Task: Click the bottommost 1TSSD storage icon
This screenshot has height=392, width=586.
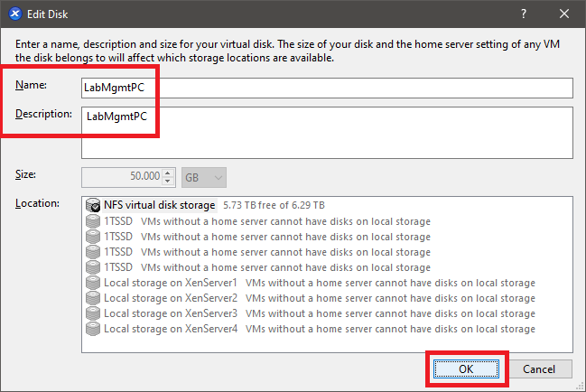Action: (92, 267)
